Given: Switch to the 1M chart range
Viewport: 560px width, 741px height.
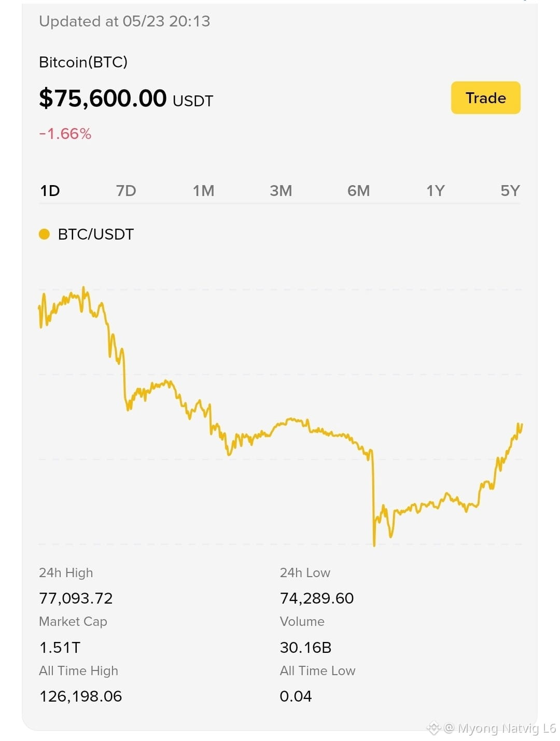Looking at the screenshot, I should click(203, 191).
